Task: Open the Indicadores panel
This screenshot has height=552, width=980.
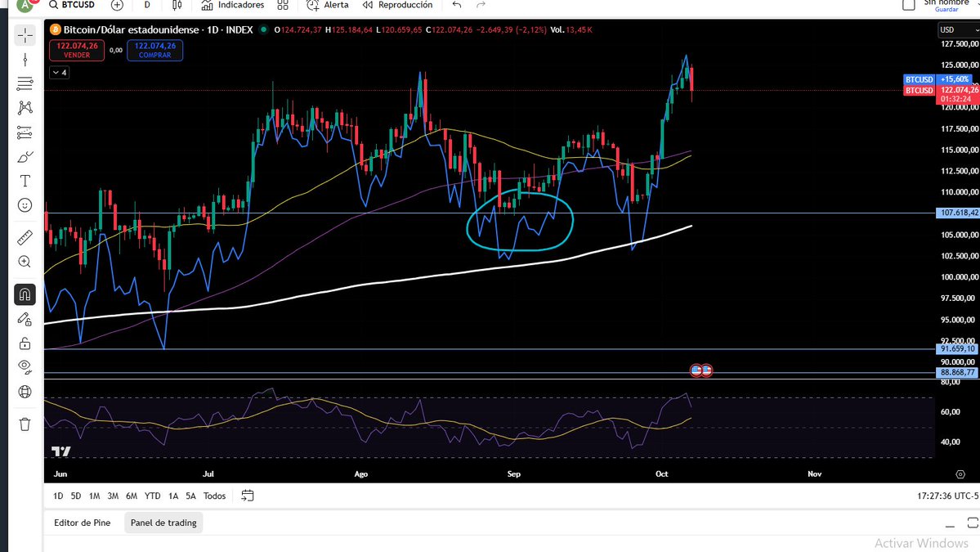Action: pyautogui.click(x=232, y=5)
